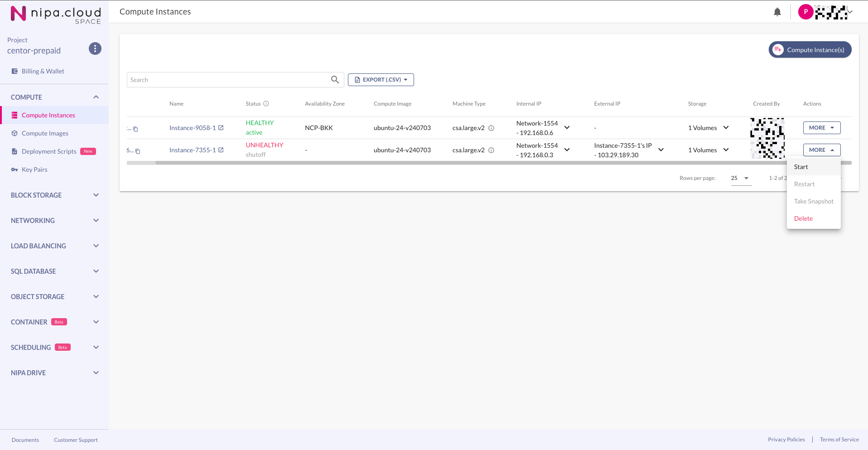Screen dimensions: 868x450
Task: Open Instance-9058-1 external link icon
Action: 221,128
